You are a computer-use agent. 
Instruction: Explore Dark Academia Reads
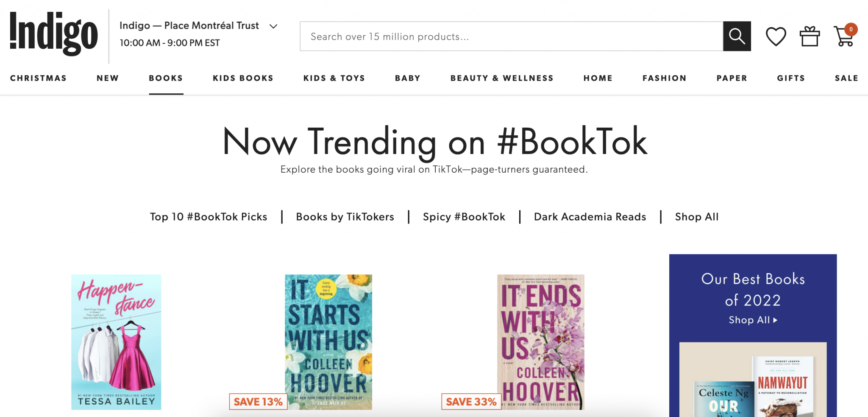(590, 217)
